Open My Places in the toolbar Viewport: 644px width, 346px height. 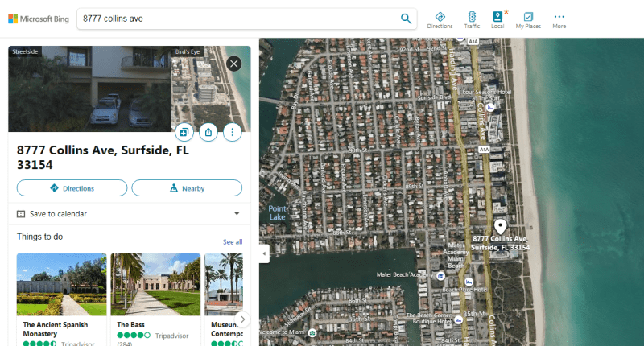coord(528,20)
